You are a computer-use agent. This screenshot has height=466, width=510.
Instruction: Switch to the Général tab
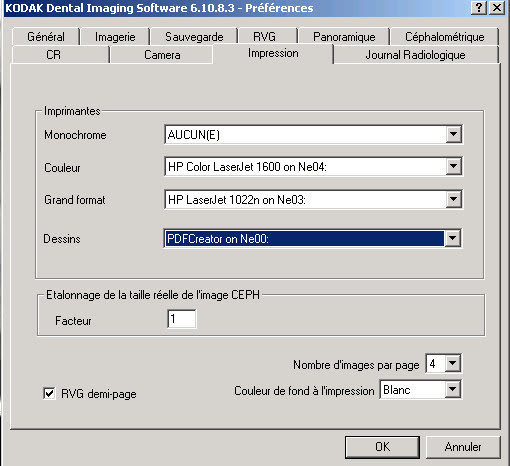tap(46, 37)
